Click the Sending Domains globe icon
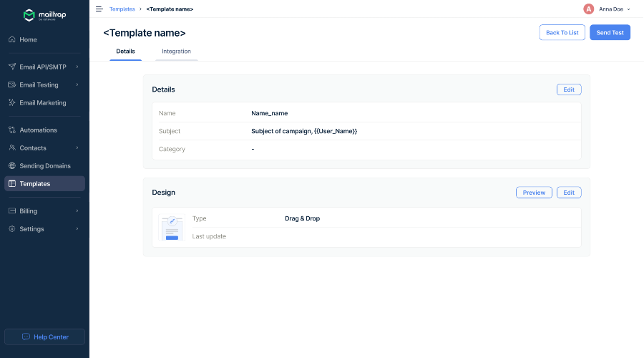 coord(12,166)
